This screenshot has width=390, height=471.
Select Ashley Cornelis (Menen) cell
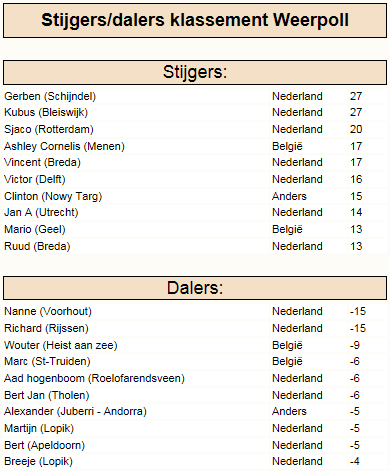pos(64,146)
